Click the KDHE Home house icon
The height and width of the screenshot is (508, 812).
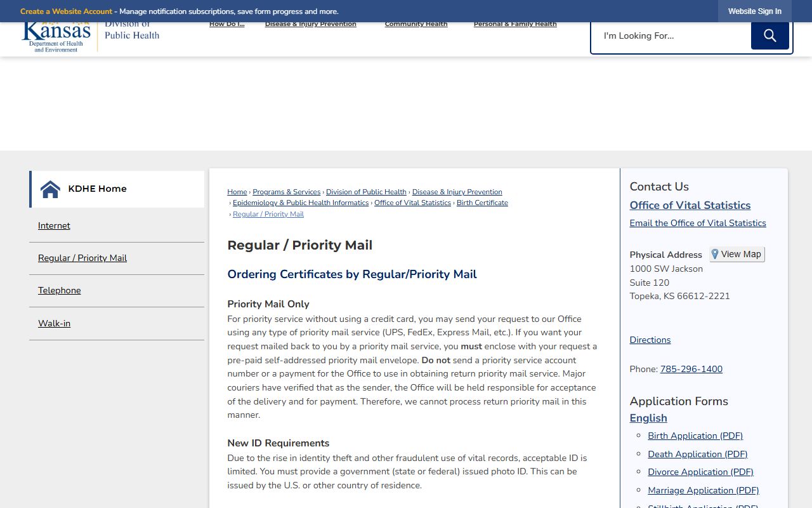[50, 189]
